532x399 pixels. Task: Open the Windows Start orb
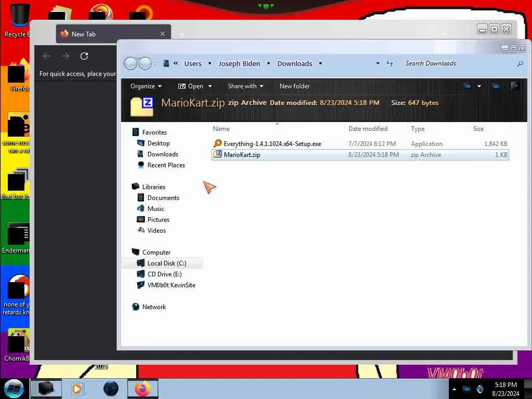pyautogui.click(x=14, y=389)
